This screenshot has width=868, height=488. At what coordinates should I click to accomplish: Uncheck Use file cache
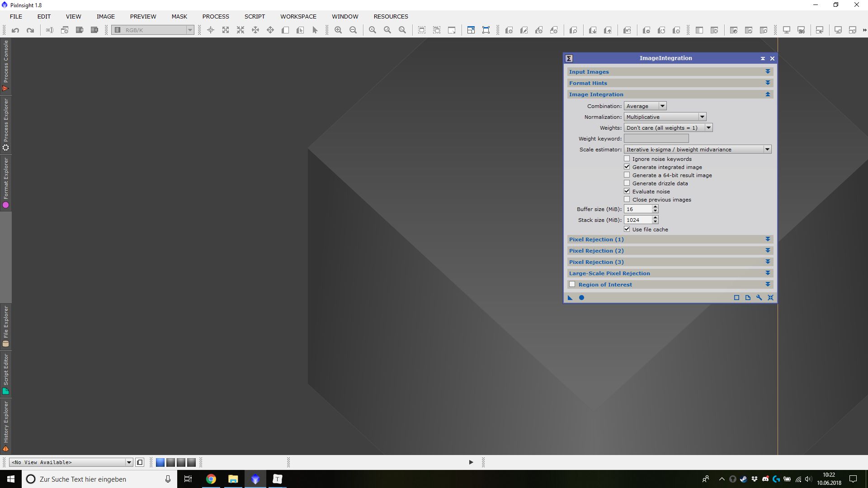coord(627,229)
